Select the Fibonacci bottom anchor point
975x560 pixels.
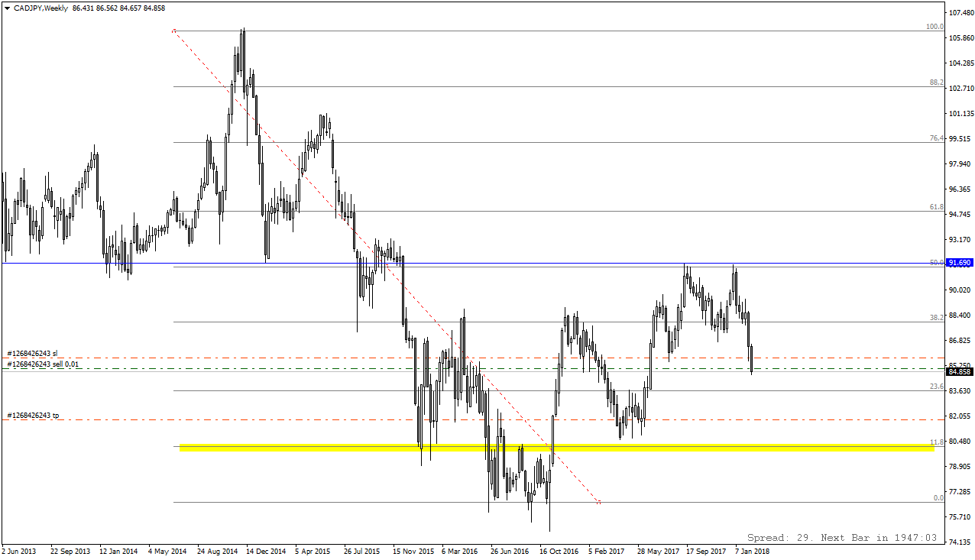(598, 502)
